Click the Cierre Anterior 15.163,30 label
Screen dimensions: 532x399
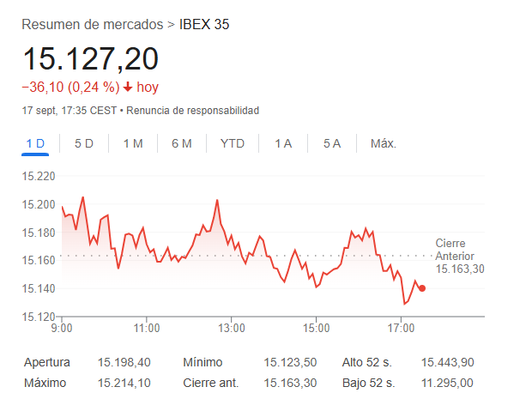pos(460,257)
